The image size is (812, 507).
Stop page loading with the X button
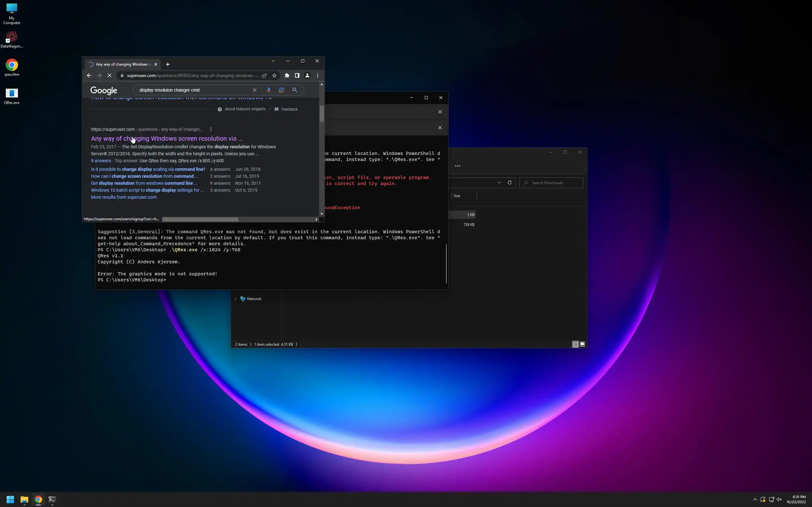point(109,75)
